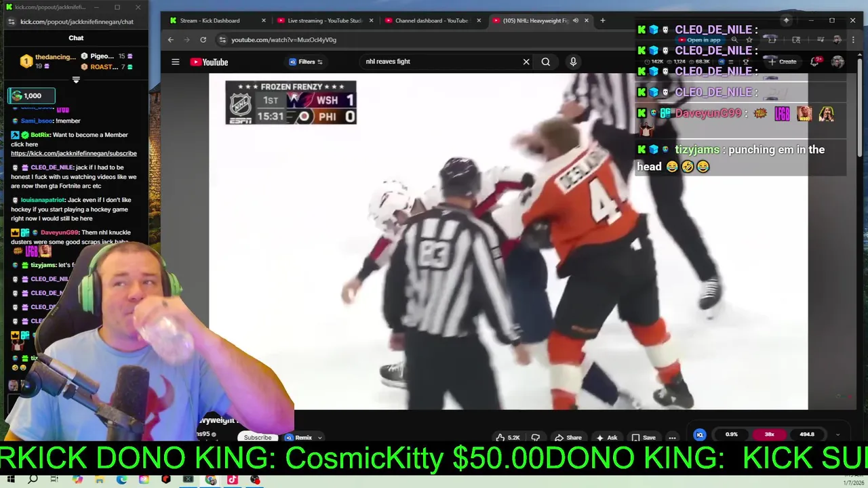Viewport: 868px width, 488px height.
Task: Open the Windows Start menu
Action: click(11, 480)
